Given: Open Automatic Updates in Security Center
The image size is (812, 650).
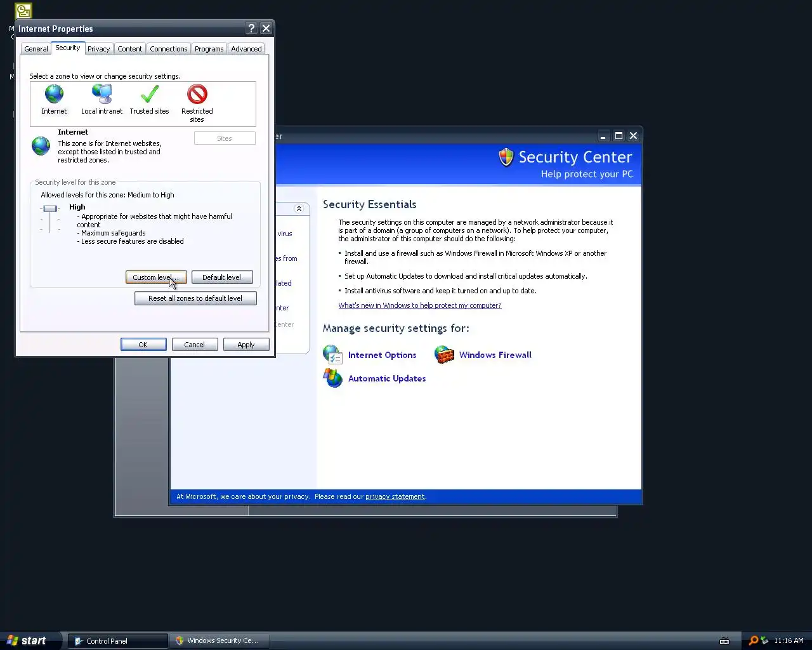Looking at the screenshot, I should (x=386, y=378).
